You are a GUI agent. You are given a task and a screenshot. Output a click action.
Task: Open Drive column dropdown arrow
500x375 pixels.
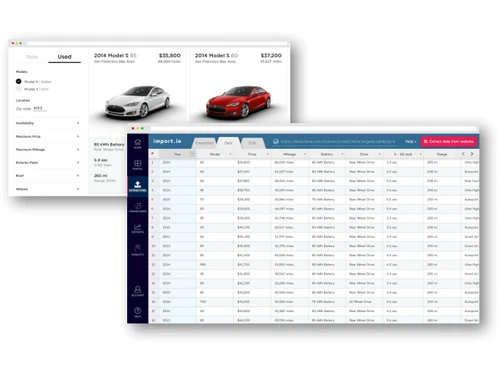(380, 154)
